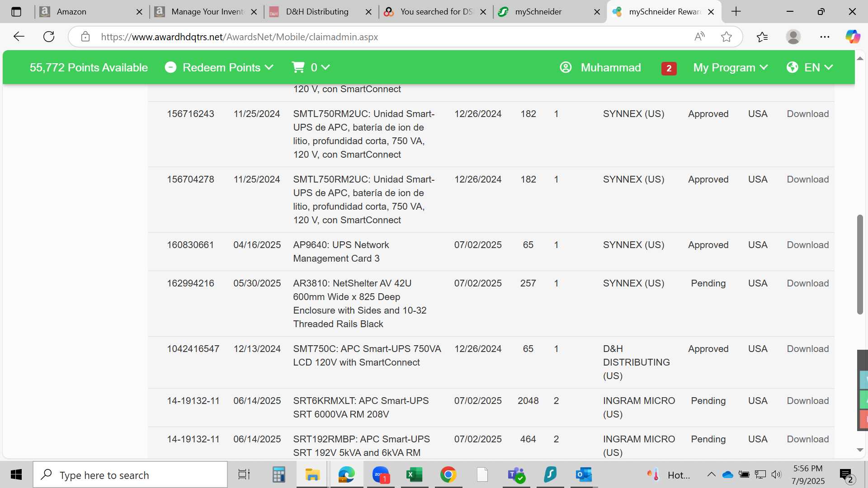The width and height of the screenshot is (868, 488).
Task: Click the browser Back arrow
Action: (19, 37)
